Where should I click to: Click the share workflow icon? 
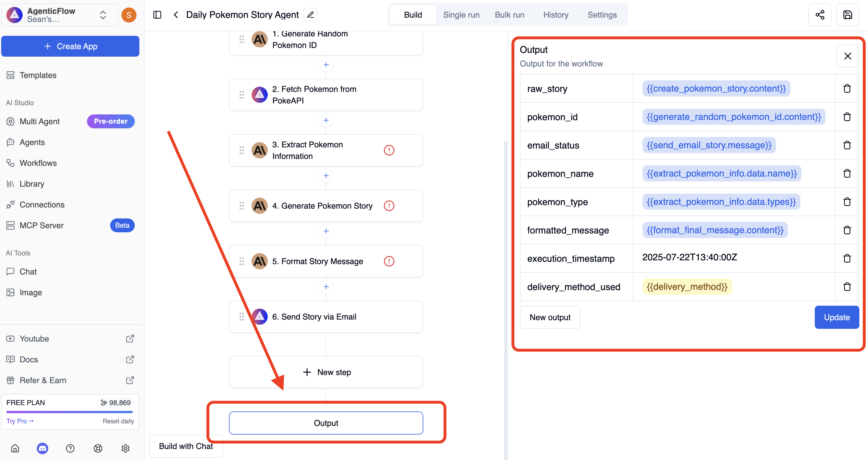point(819,15)
